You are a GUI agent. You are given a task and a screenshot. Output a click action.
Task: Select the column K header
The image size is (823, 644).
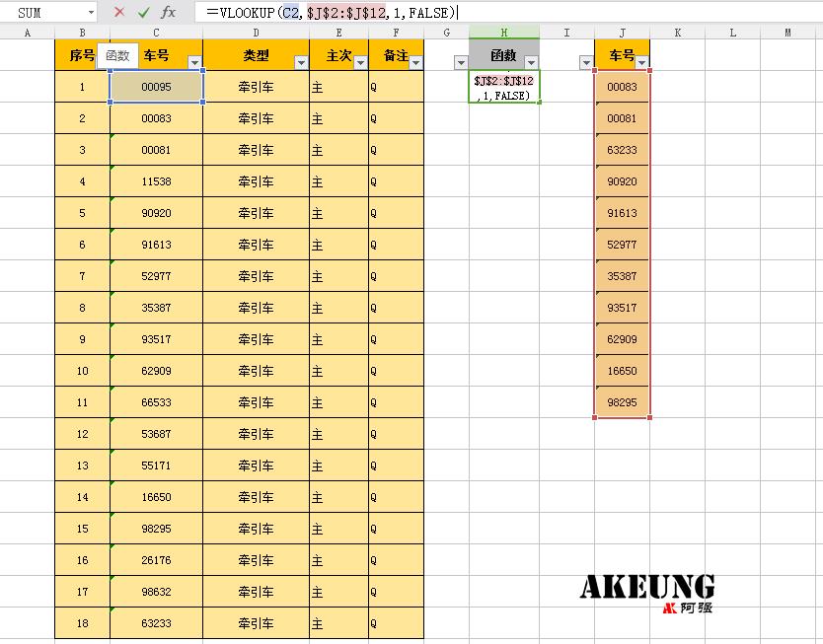pos(678,33)
